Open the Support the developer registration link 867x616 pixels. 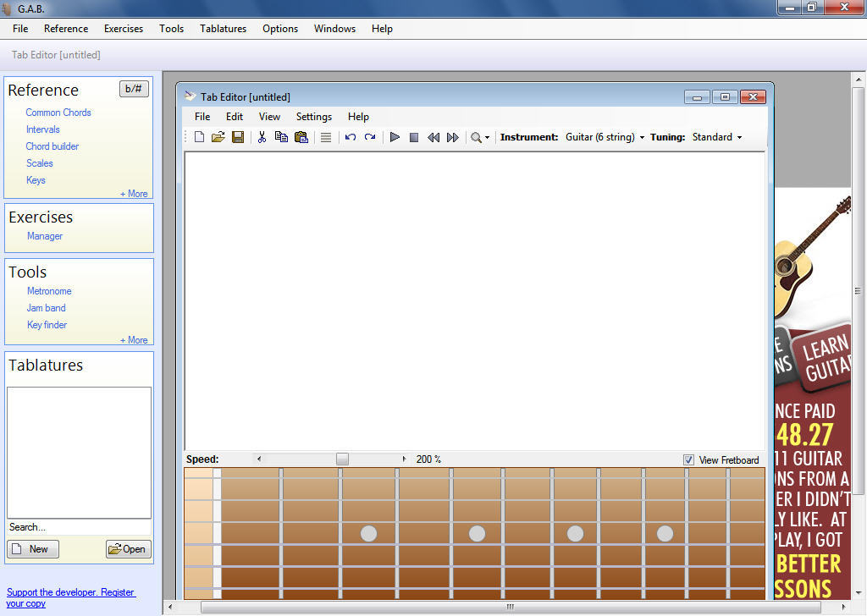(x=71, y=591)
